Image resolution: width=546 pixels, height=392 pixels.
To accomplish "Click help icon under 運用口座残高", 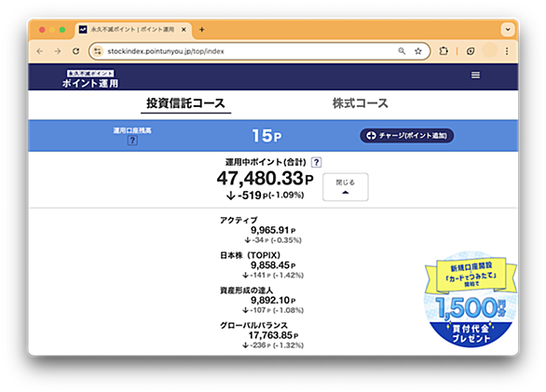I will pyautogui.click(x=132, y=141).
